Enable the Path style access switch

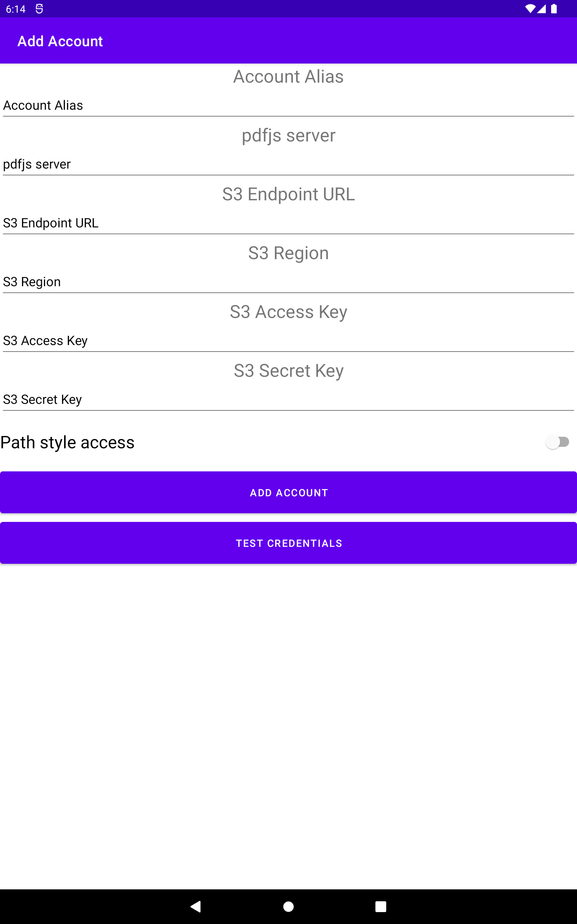pyautogui.click(x=557, y=442)
